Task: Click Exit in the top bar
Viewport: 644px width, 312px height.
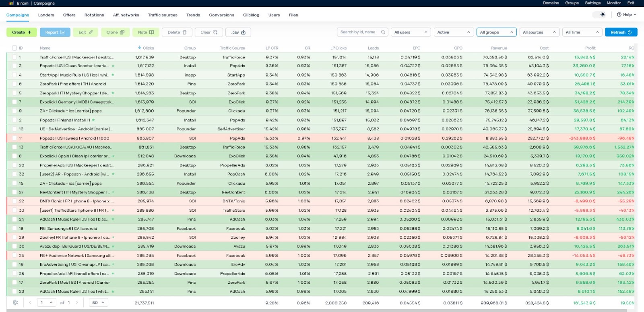Action: (x=631, y=3)
